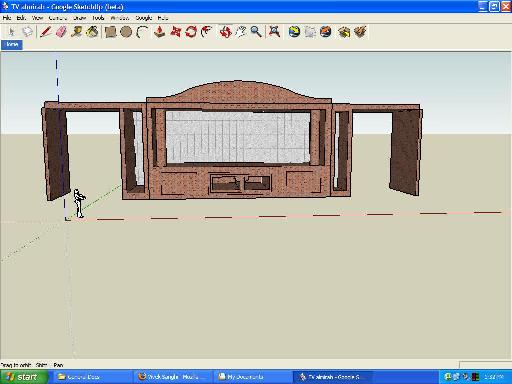
Task: Activate the Push/Pull tool
Action: click(x=160, y=32)
